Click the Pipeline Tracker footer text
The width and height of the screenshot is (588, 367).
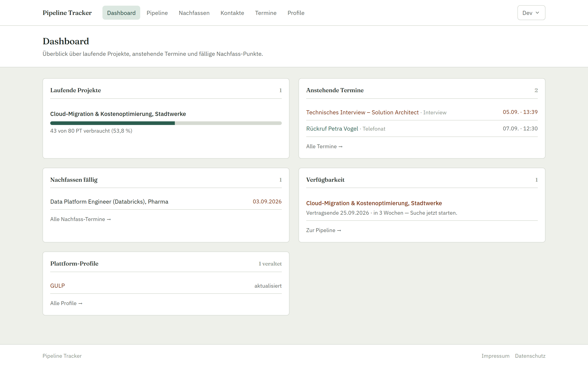pyautogui.click(x=62, y=356)
